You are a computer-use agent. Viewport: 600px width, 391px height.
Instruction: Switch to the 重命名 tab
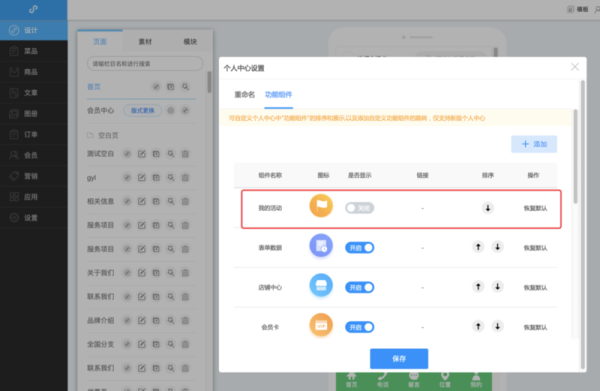click(245, 94)
